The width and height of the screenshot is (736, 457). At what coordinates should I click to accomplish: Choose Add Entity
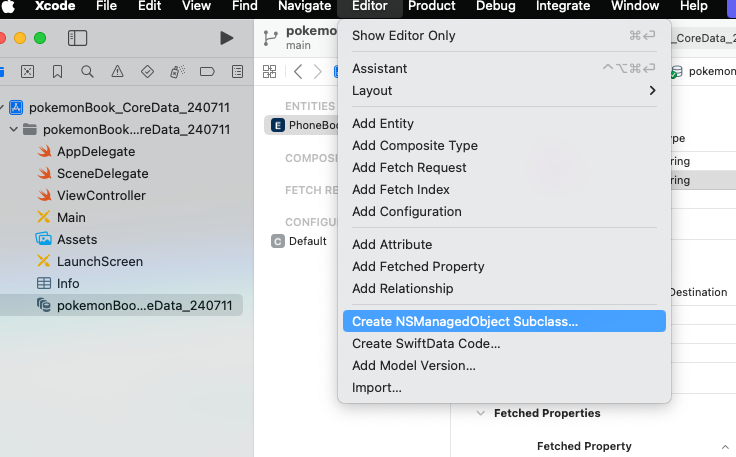click(504, 123)
